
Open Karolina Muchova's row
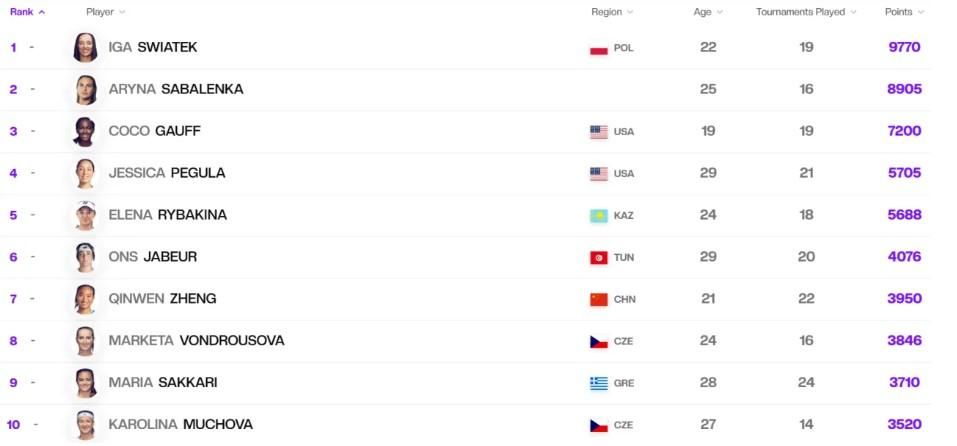pyautogui.click(x=465, y=425)
